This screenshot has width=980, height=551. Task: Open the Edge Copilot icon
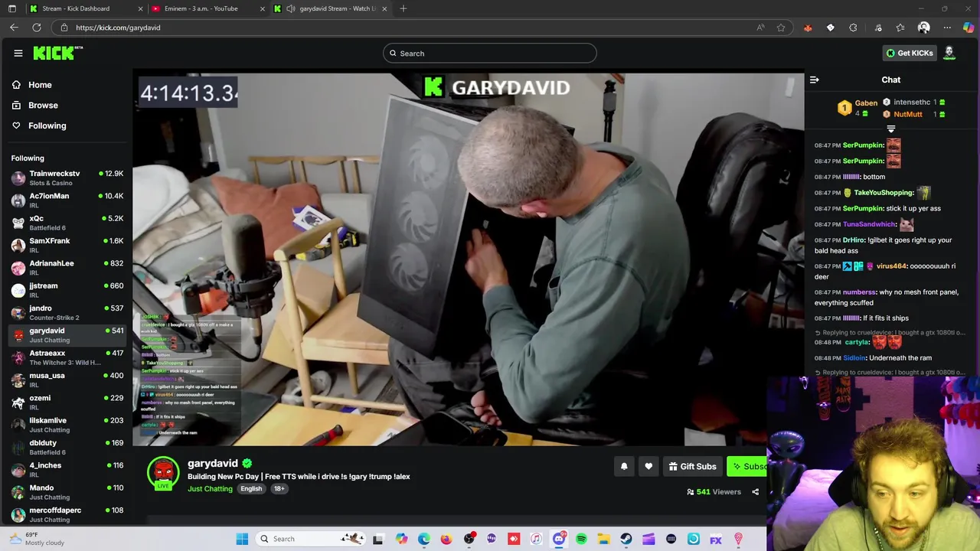(x=969, y=28)
